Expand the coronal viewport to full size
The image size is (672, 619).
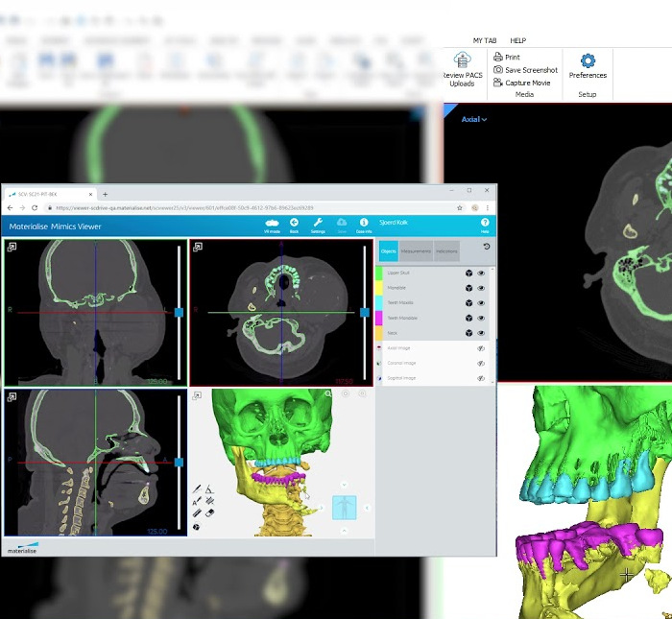(12, 247)
